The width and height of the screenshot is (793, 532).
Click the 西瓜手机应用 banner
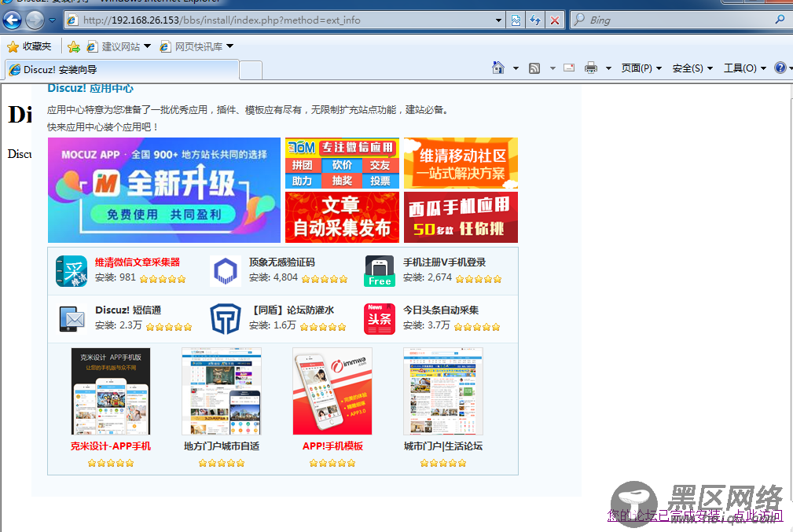click(x=461, y=217)
